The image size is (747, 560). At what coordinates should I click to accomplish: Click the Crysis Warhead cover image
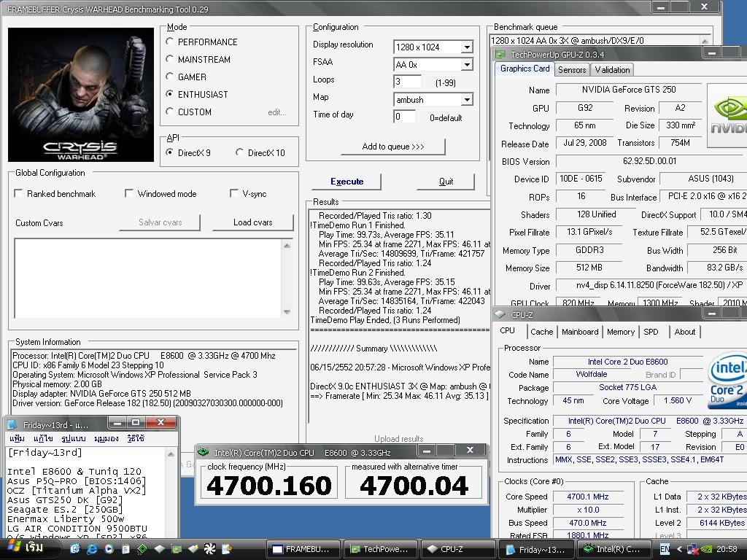point(81,95)
